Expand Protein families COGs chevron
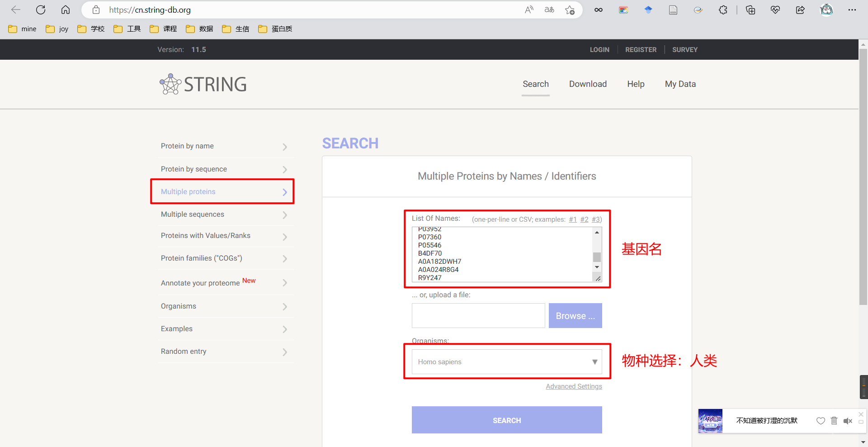The height and width of the screenshot is (447, 868). coord(285,259)
